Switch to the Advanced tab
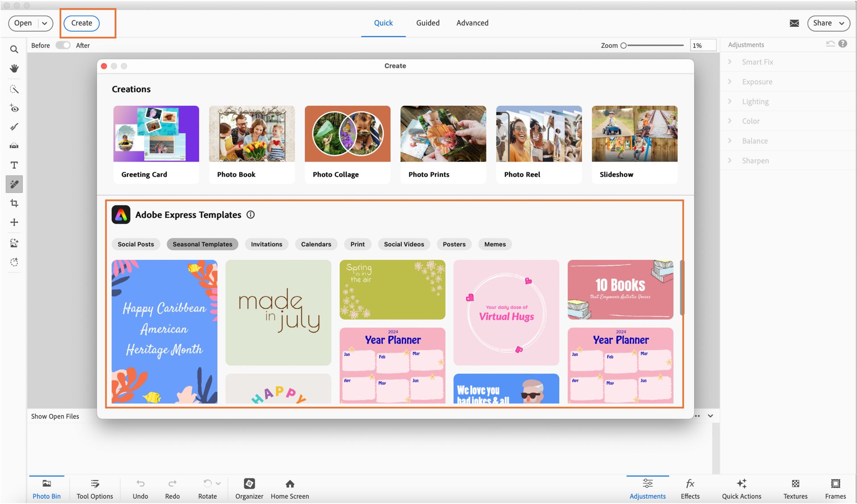This screenshot has height=504, width=857. coord(472,23)
